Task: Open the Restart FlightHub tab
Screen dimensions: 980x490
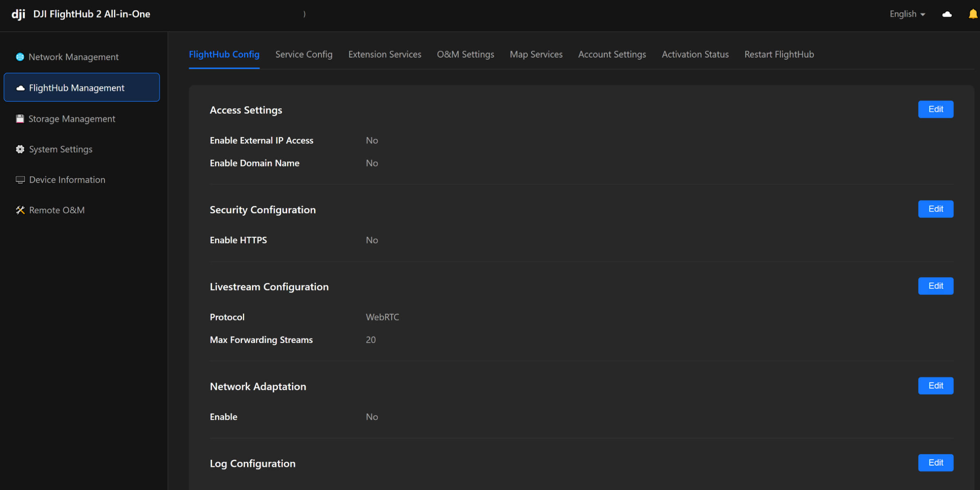Action: 779,54
